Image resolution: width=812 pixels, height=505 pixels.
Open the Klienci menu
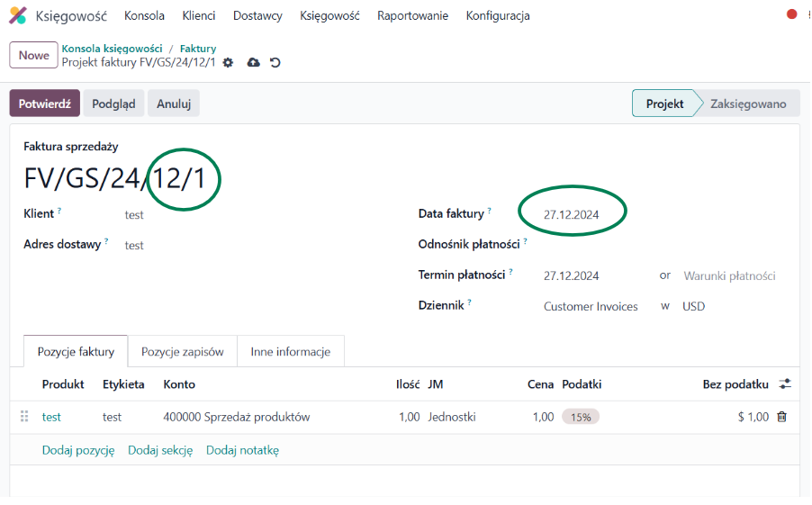[x=199, y=15]
